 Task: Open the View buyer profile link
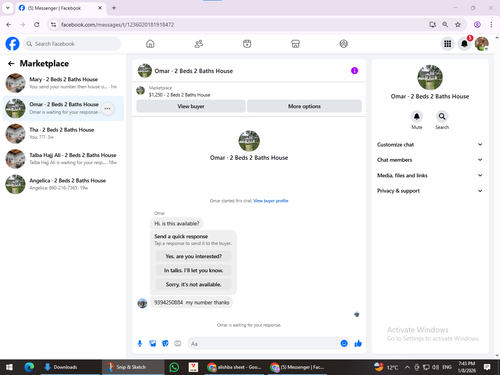tap(271, 201)
